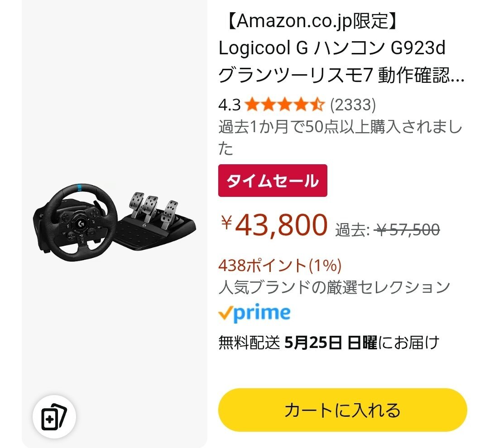Open the Logicool G923d product image
489x448 pixels.
pyautogui.click(x=115, y=223)
